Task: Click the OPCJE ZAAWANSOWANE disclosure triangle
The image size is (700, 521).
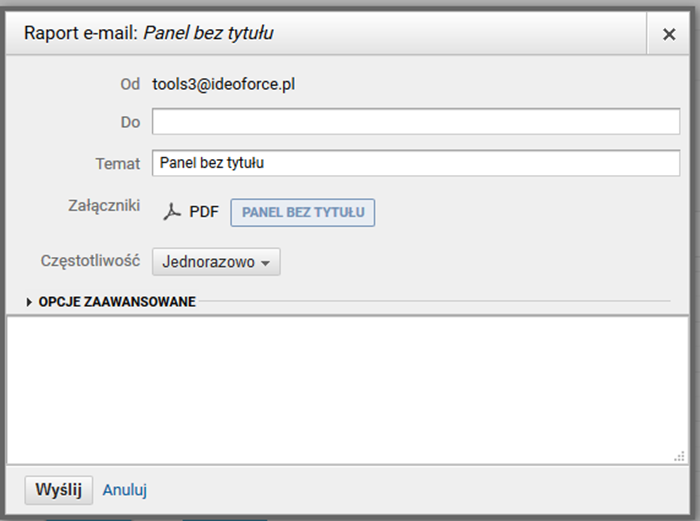Action: pyautogui.click(x=30, y=301)
